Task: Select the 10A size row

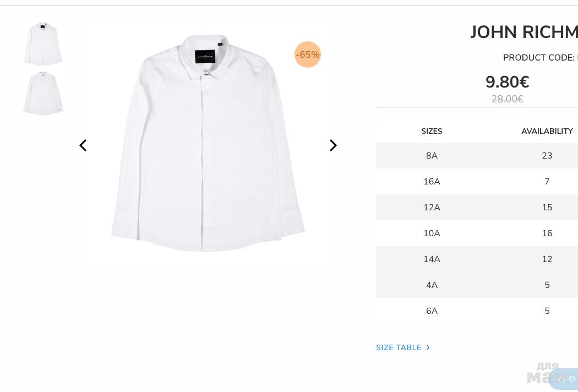Action: click(x=432, y=233)
